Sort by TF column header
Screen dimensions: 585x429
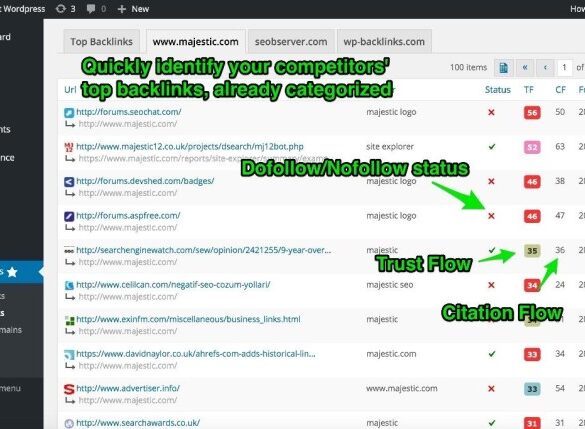click(529, 90)
